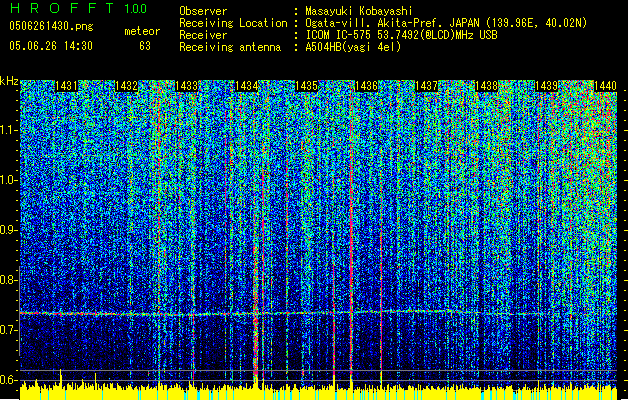Viewport: 629px width, 400px height.
Task: Click the 1431 time marker
Action: (x=68, y=87)
